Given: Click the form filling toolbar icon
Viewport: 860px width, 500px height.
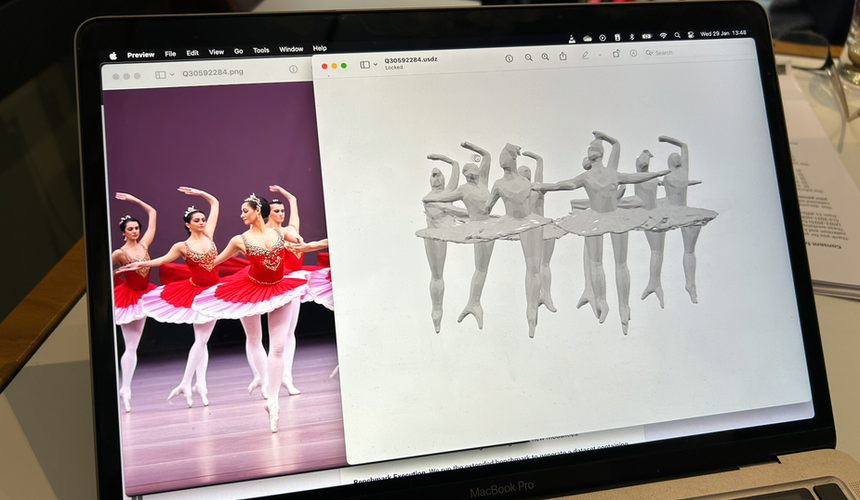Looking at the screenshot, I should pyautogui.click(x=633, y=53).
